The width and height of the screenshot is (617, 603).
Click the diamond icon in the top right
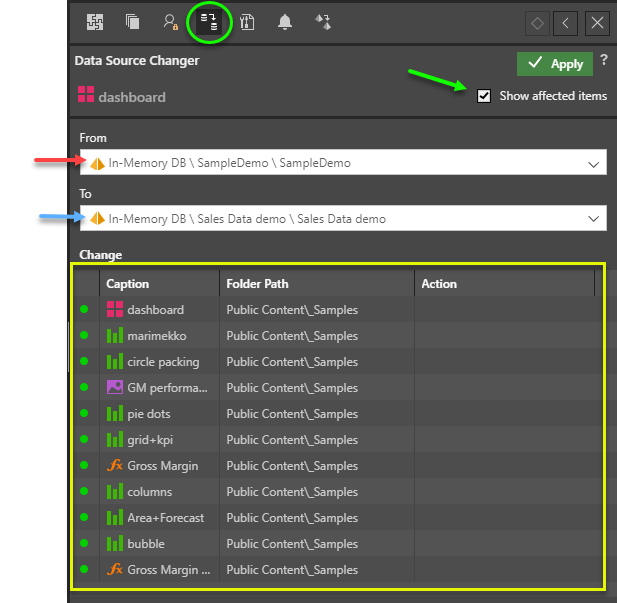pyautogui.click(x=538, y=22)
